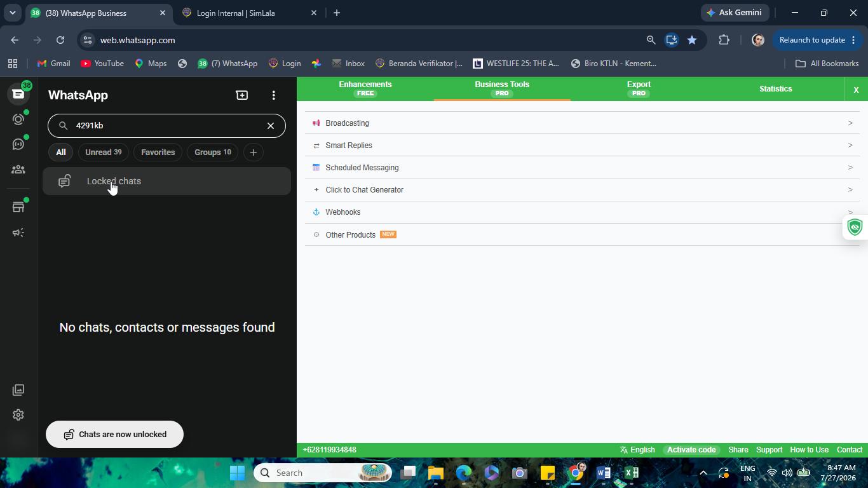The width and height of the screenshot is (868, 488).
Task: Switch to the Enhancements FREE tab
Action: click(365, 88)
